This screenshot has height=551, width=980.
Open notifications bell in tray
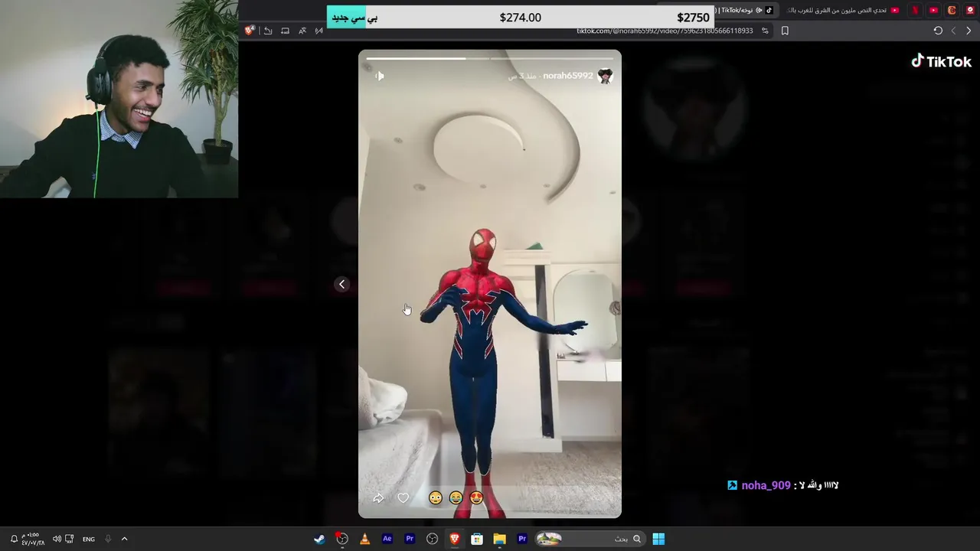point(14,539)
